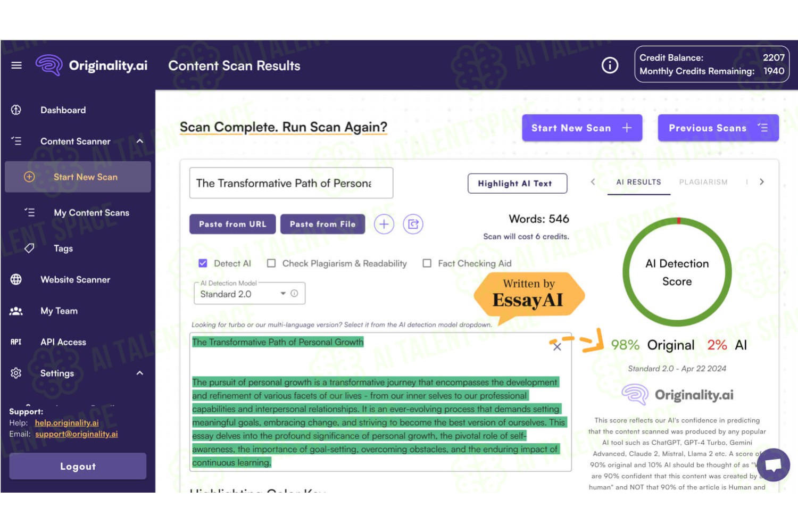Click the Dashboard sidebar icon
This screenshot has width=798, height=532.
tap(16, 110)
